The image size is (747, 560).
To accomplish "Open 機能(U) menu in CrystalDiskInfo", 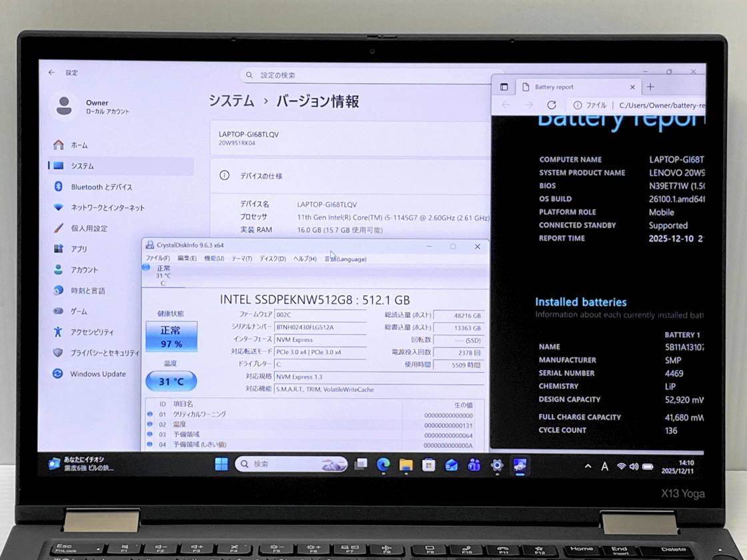I will click(213, 259).
